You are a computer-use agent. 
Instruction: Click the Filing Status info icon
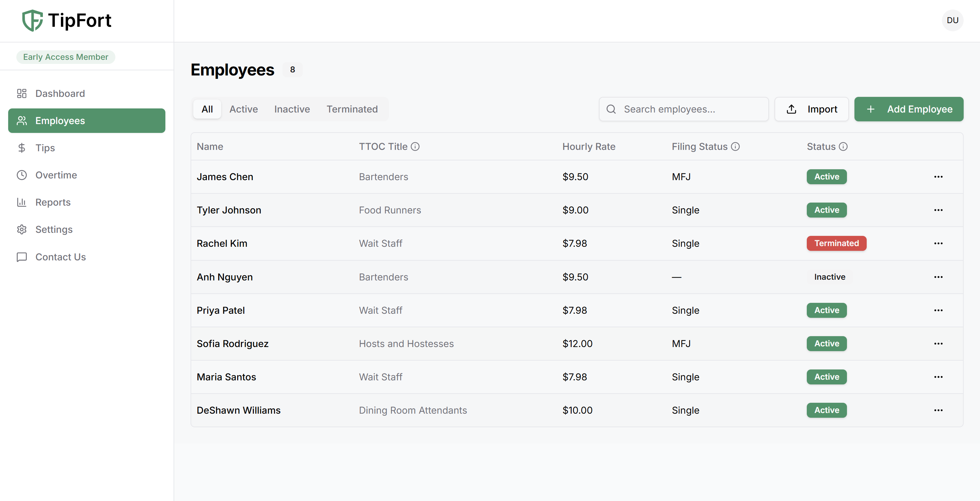point(735,146)
